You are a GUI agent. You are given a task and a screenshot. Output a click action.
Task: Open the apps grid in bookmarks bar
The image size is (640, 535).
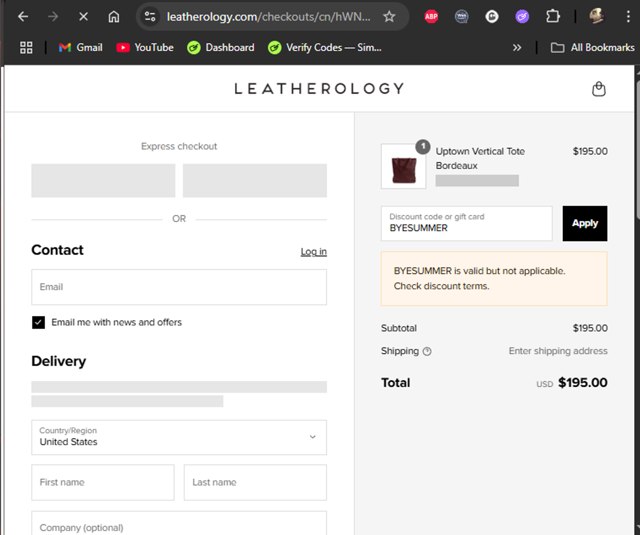click(x=26, y=48)
